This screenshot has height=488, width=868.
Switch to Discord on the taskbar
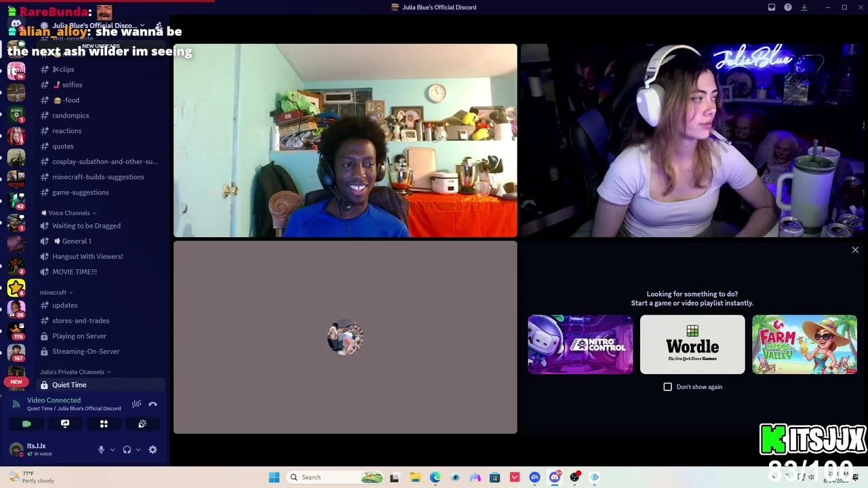tap(555, 477)
